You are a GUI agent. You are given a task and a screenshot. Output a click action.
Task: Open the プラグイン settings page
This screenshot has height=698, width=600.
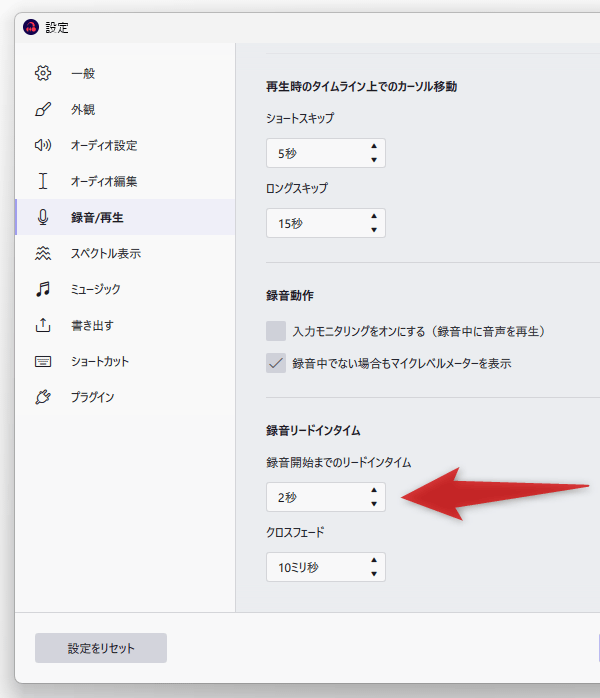[x=125, y=397]
